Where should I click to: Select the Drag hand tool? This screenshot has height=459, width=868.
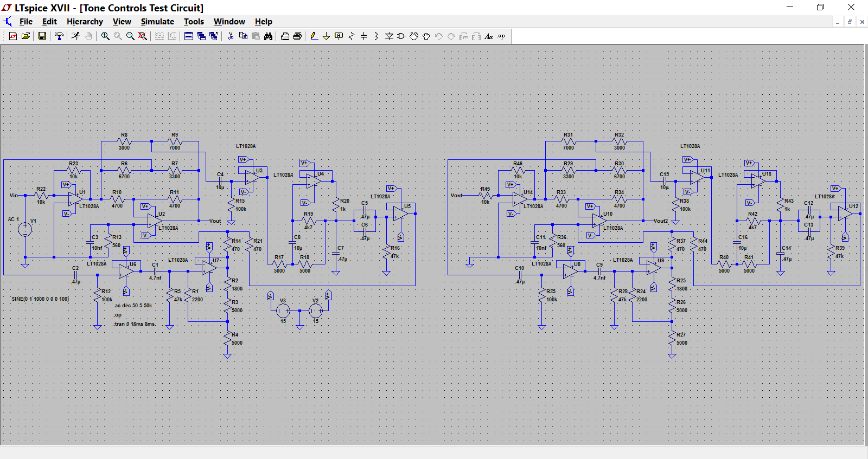tap(426, 36)
